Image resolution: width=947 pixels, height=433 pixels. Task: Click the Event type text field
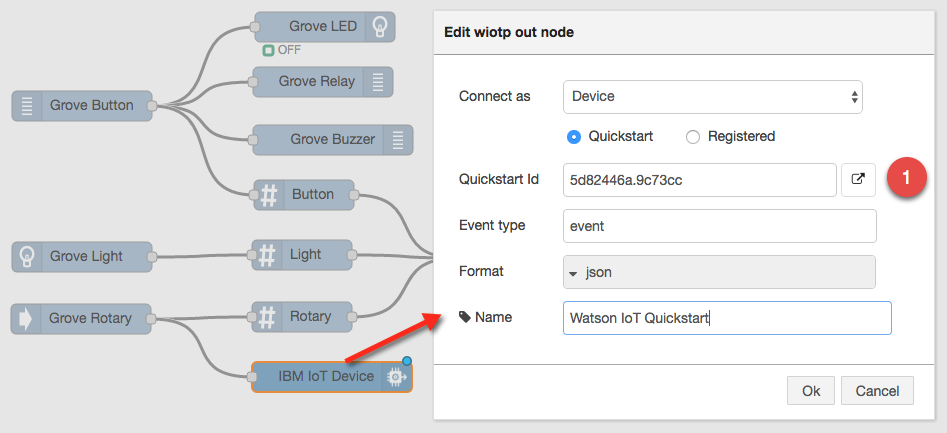[719, 226]
